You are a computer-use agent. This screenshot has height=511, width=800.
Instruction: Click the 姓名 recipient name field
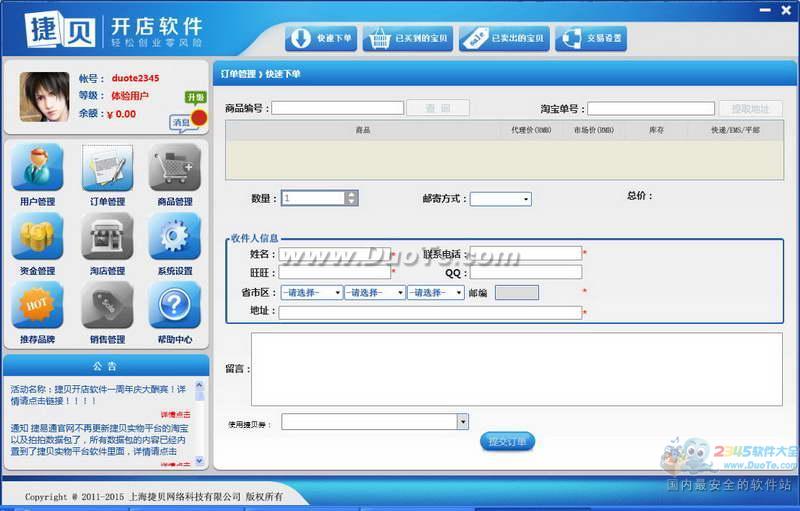335,253
